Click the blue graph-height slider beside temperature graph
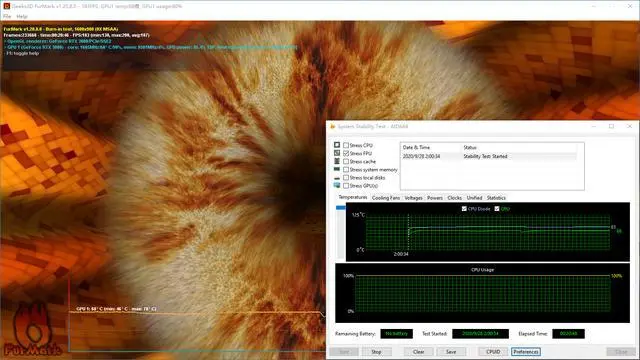Image resolution: width=640 pixels, height=360 pixels. point(340,208)
